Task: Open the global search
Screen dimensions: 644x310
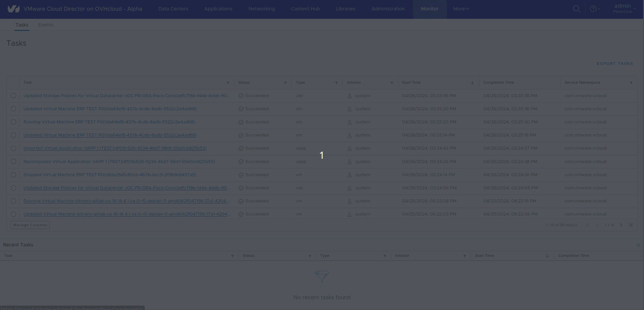Action: pos(577,9)
